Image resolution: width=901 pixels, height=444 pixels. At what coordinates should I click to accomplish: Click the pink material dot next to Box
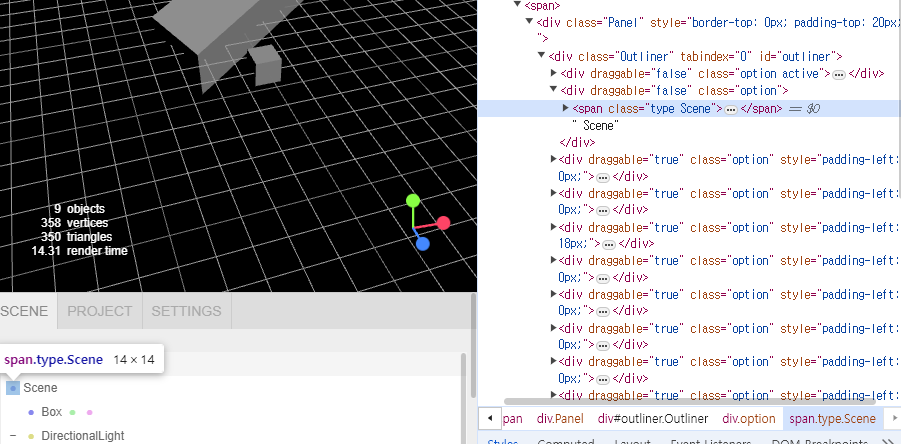click(x=89, y=412)
